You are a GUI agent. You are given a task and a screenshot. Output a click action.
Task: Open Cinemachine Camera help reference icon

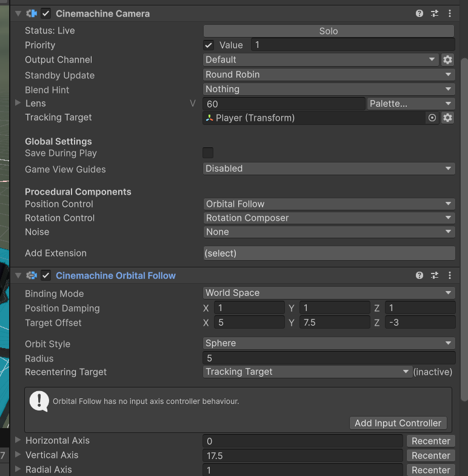[420, 13]
